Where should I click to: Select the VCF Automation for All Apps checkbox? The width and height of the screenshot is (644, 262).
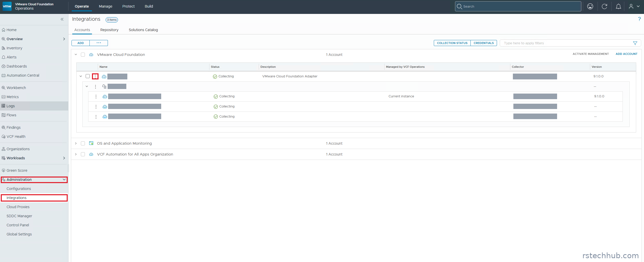83,154
